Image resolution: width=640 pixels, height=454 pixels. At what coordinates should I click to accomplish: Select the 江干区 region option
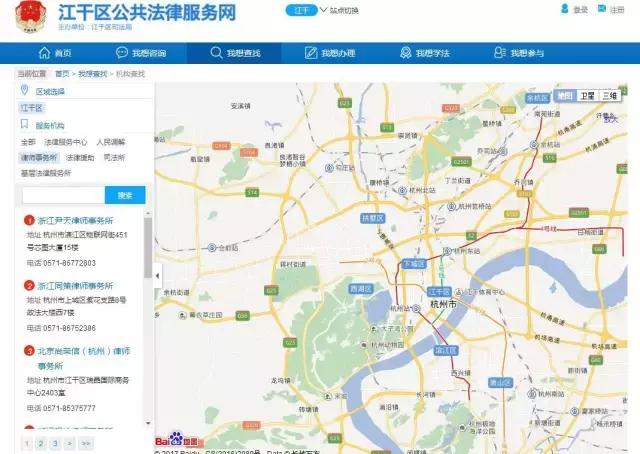click(31, 108)
